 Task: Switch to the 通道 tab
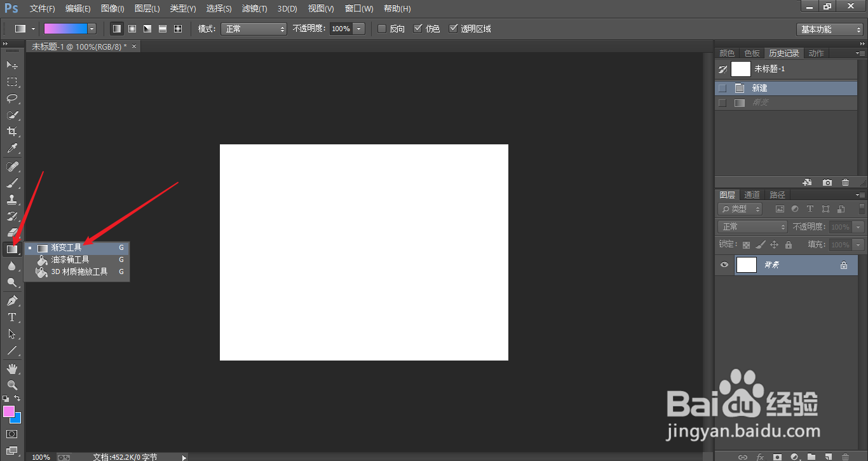(752, 195)
